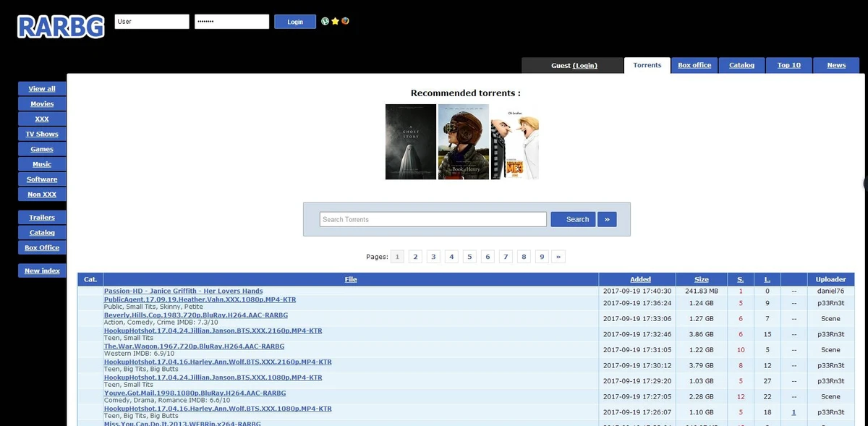Open Box Office in the left sidebar

(x=42, y=247)
